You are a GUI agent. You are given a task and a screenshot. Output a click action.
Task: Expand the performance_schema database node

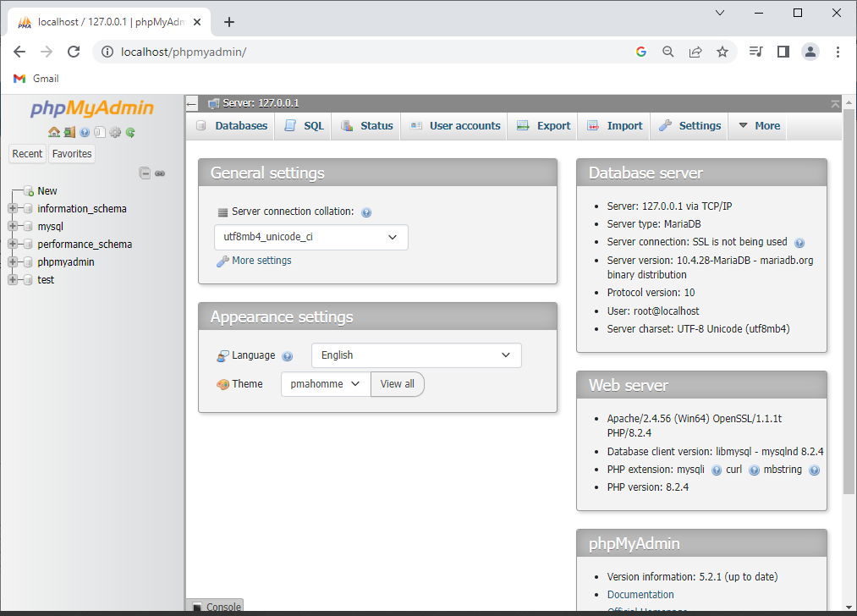pos(13,245)
